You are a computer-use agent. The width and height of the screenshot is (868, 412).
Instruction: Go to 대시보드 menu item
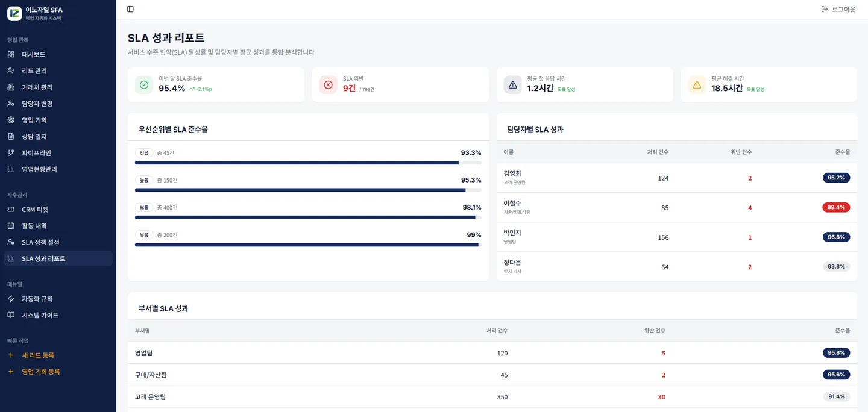(58, 54)
